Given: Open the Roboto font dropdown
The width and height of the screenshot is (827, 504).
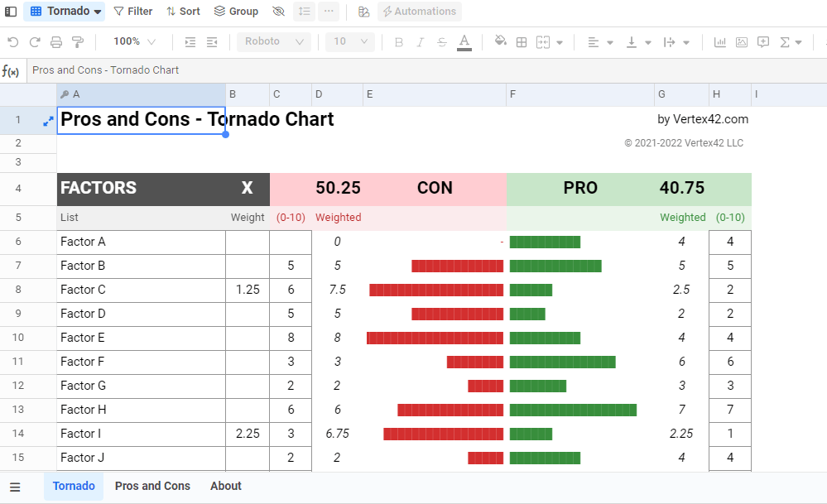Looking at the screenshot, I should click(x=274, y=41).
